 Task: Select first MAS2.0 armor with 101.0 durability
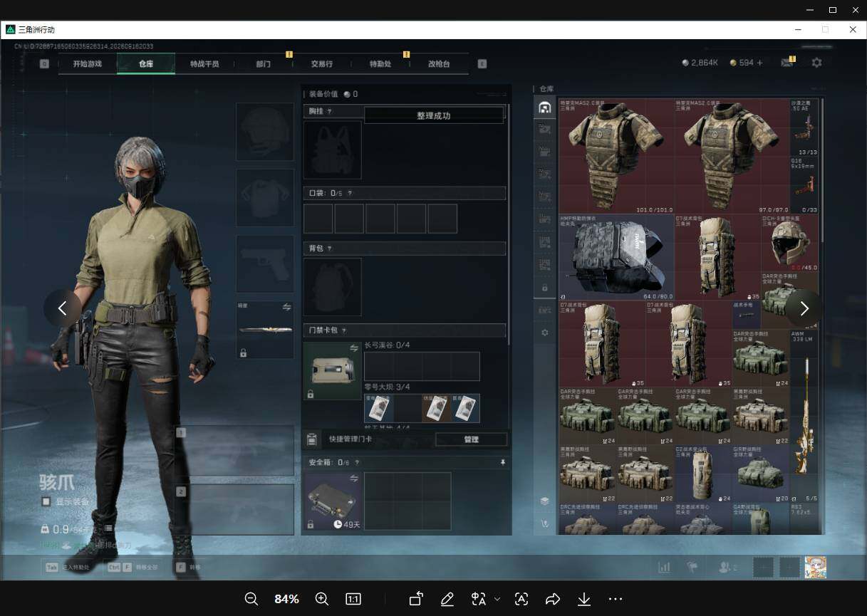tap(617, 156)
